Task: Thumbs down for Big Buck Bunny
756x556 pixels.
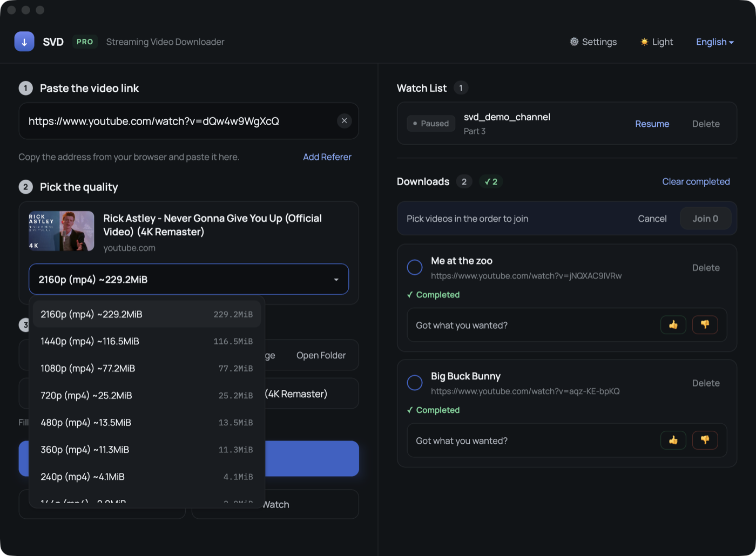Action: click(x=705, y=440)
